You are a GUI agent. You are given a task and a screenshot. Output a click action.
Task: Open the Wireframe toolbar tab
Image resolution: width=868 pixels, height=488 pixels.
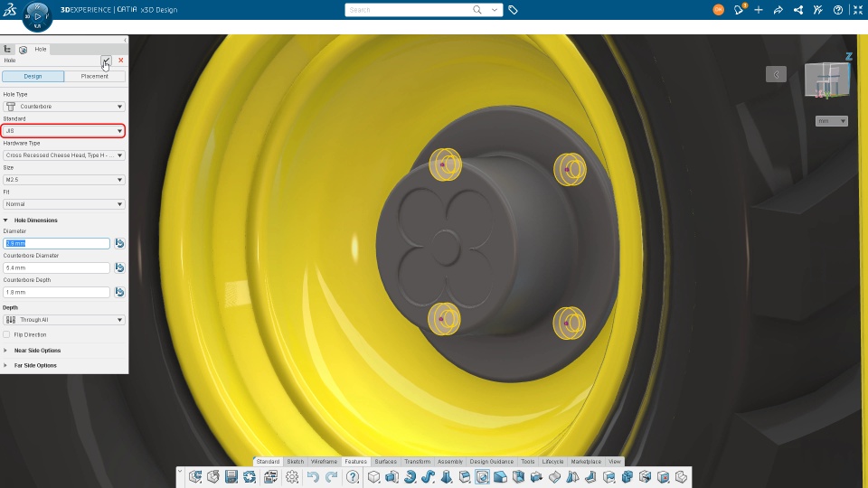pyautogui.click(x=324, y=462)
